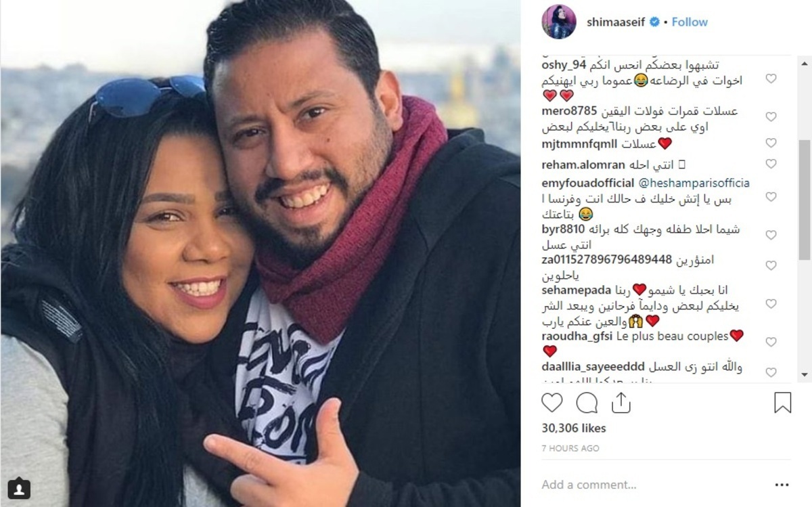Image resolution: width=812 pixels, height=507 pixels.
Task: View the 30,306 likes list
Action: (574, 428)
